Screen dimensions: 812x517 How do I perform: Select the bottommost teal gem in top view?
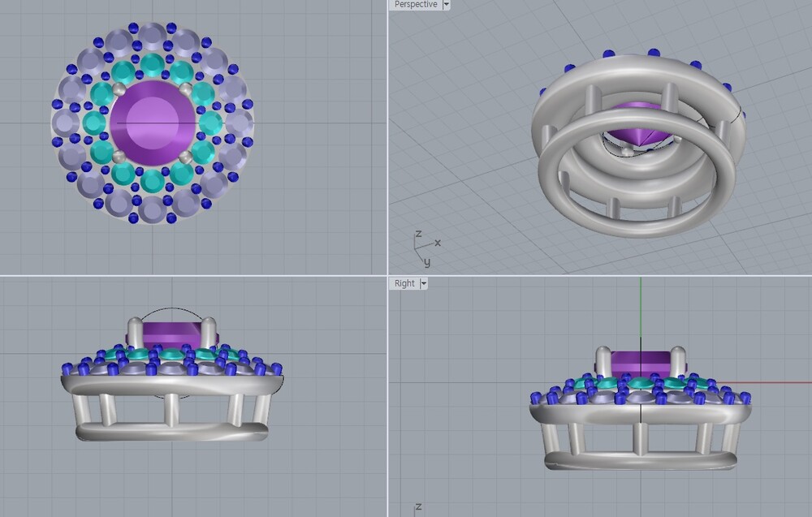coord(152,182)
